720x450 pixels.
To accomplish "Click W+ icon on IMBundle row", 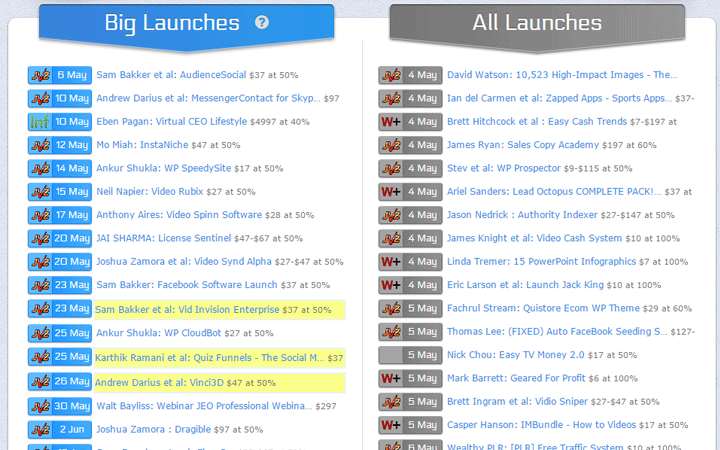I will [x=391, y=425].
